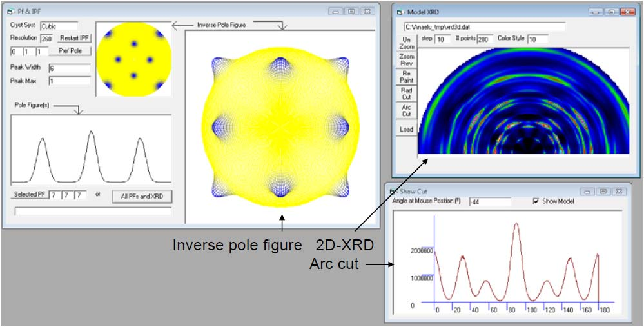Image resolution: width=644 pixels, height=327 pixels.
Task: Minimize the Show Cut window
Action: point(587,192)
